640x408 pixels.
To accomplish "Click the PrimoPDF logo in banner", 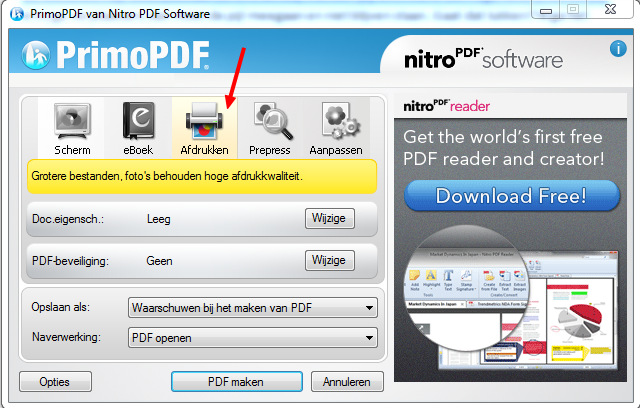I will point(116,55).
